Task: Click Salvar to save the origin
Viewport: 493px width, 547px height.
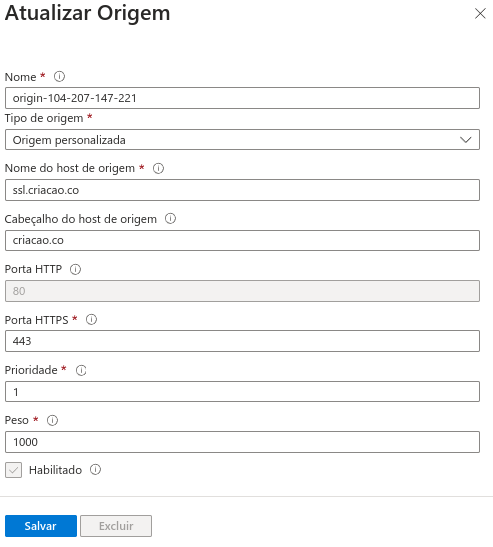Action: 41,526
